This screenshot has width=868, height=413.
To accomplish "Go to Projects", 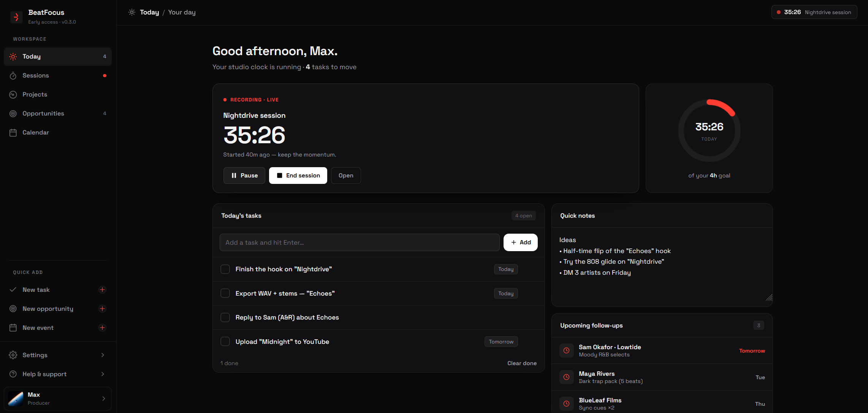I will point(58,95).
